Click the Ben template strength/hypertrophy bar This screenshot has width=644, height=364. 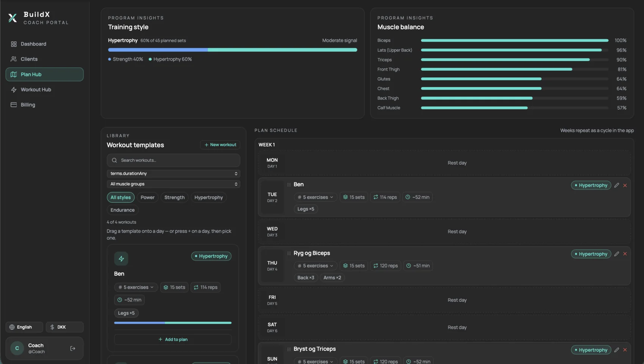click(173, 323)
